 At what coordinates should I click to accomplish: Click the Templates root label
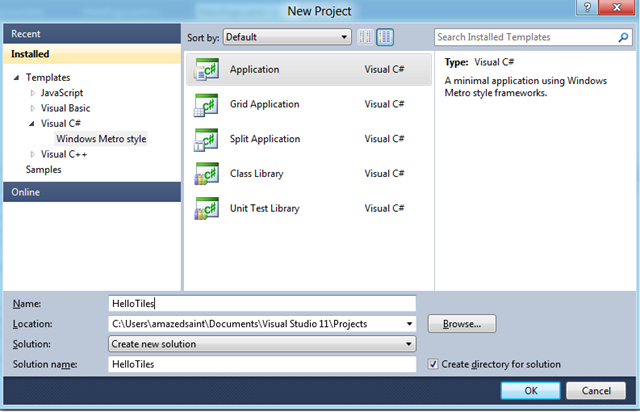click(x=48, y=78)
